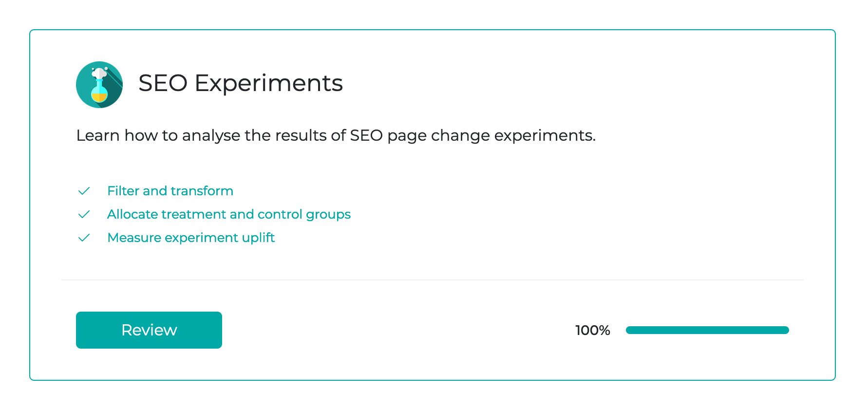Click the horizontal divider above Review
Screen dimensions: 868x409
[433, 280]
